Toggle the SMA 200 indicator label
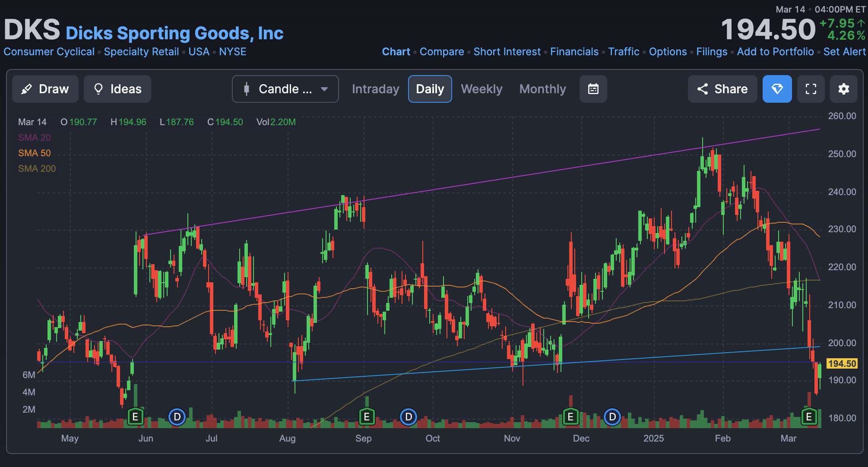Screen dimensions: 868x467 coord(37,169)
